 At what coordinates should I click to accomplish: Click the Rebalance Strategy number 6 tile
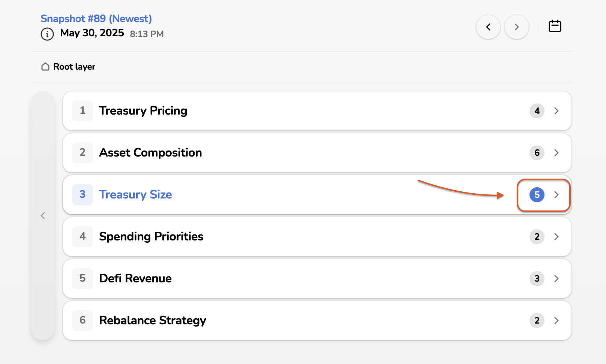[82, 321]
